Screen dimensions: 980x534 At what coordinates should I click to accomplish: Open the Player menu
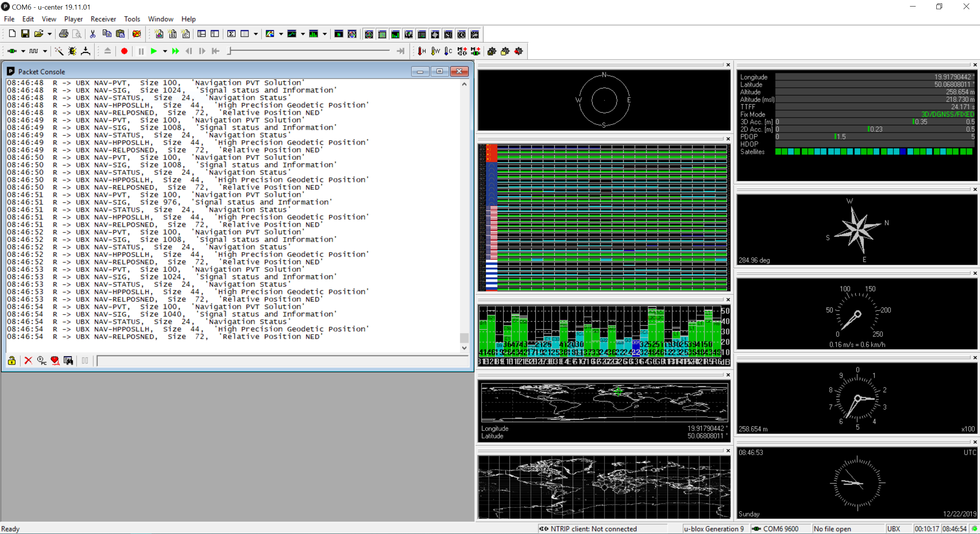(73, 19)
